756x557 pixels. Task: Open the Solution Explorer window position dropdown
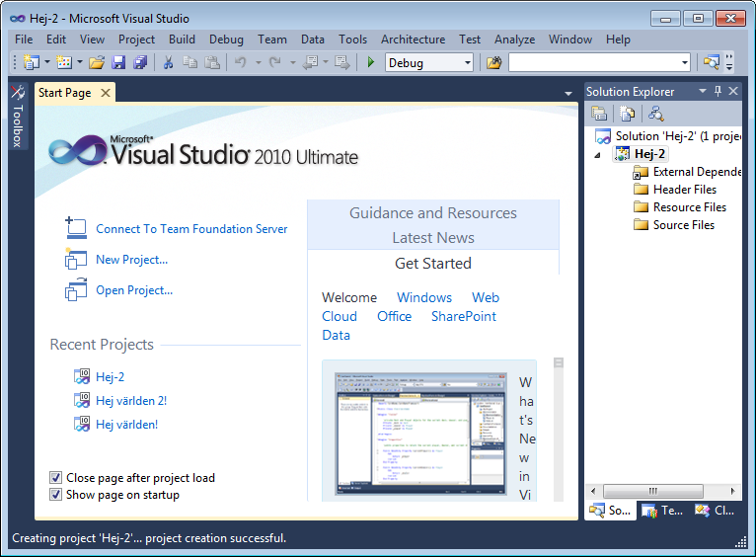click(703, 91)
